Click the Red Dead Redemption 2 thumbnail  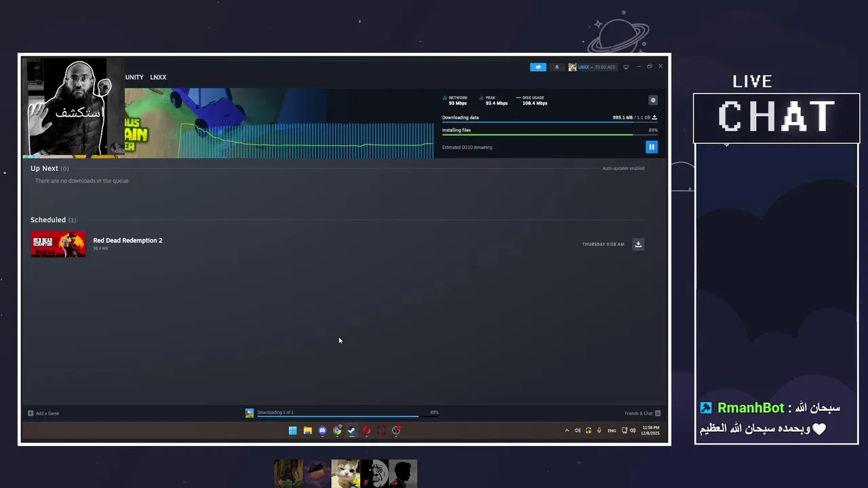point(58,244)
